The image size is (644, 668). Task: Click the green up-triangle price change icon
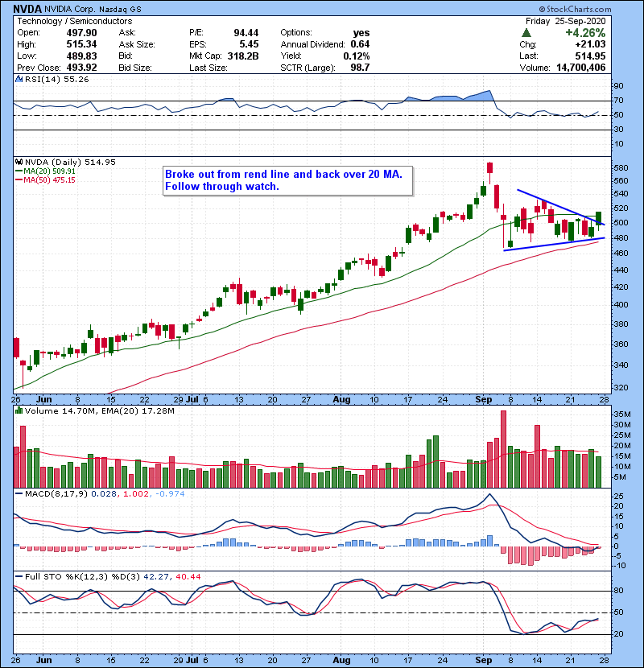(526, 32)
